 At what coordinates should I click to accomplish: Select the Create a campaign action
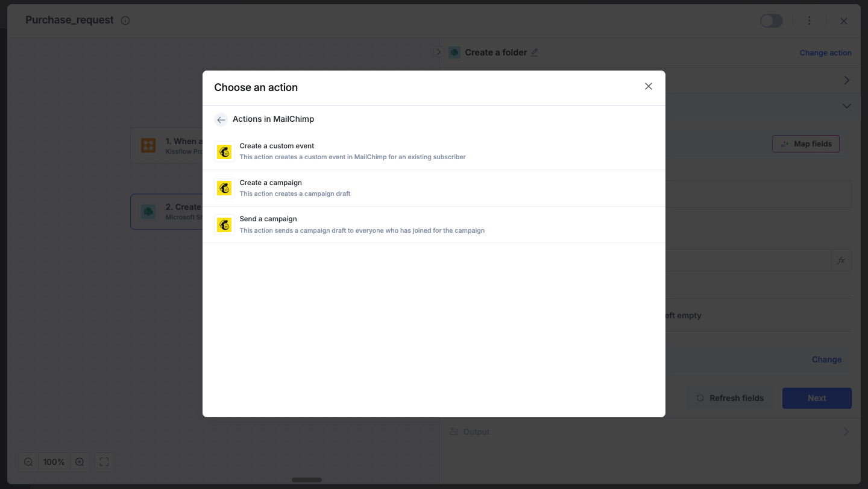(x=434, y=188)
